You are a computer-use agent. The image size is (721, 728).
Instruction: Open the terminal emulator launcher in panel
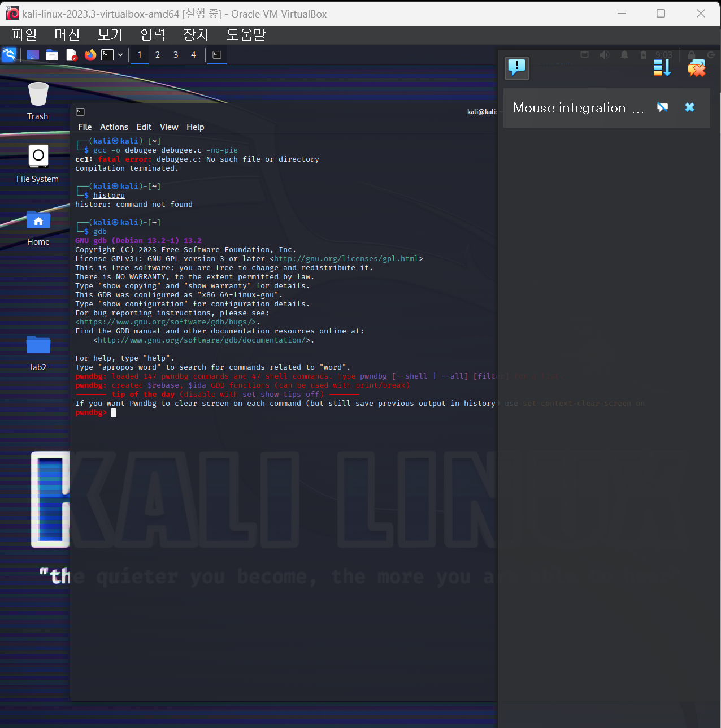pyautogui.click(x=107, y=55)
